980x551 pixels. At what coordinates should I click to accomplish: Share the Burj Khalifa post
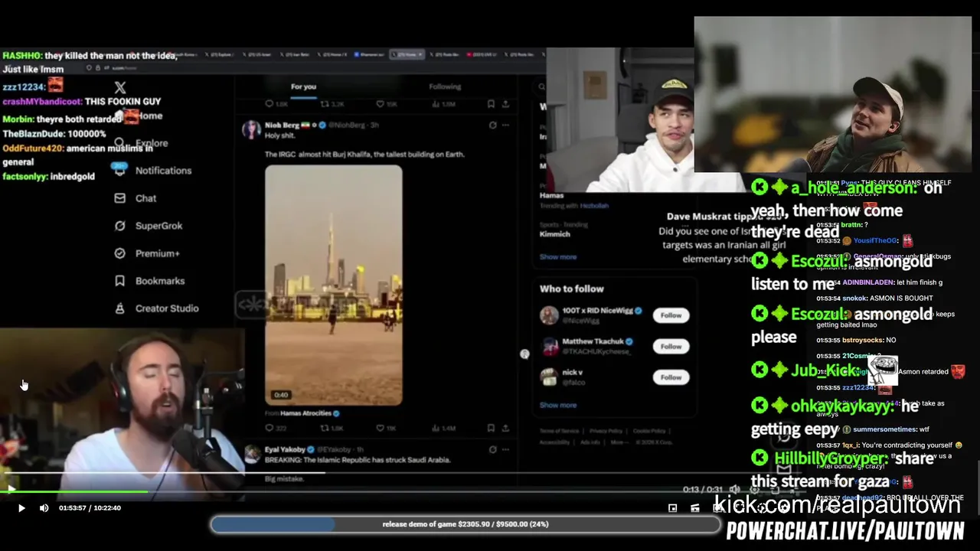click(506, 428)
